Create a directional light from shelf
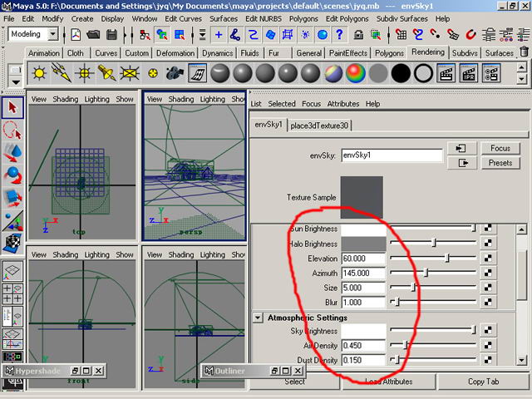The height and width of the screenshot is (399, 532). coord(62,72)
